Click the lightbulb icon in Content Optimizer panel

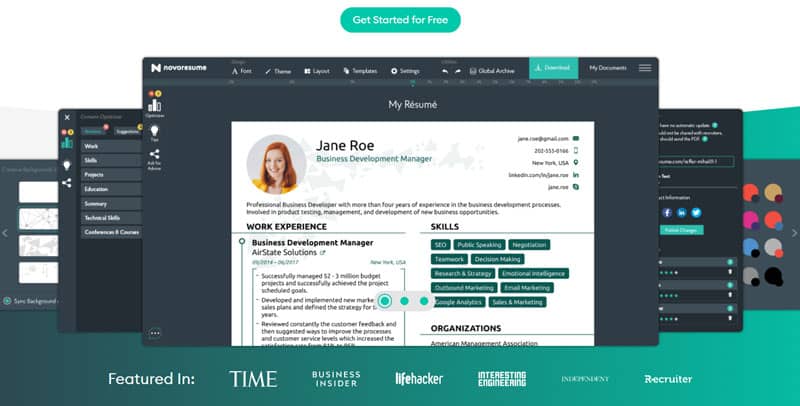pyautogui.click(x=67, y=165)
